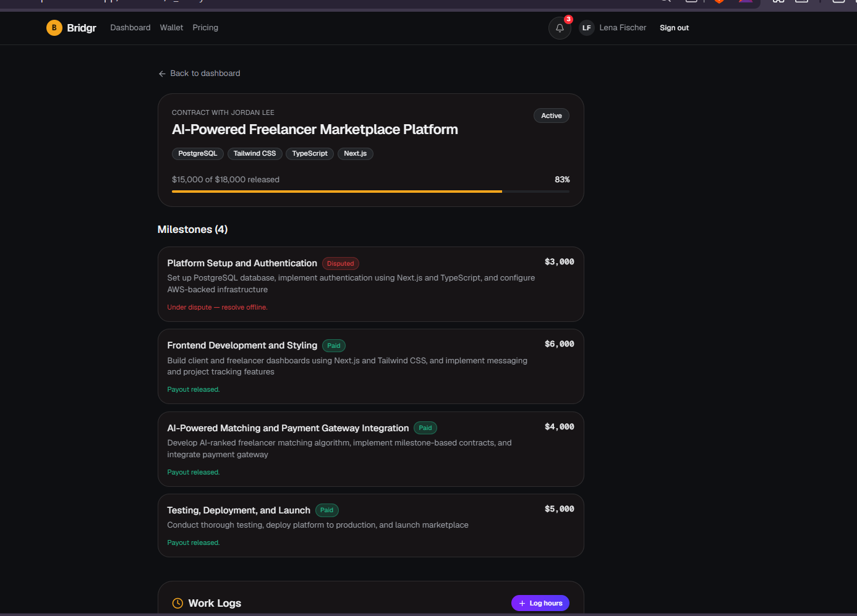857x616 pixels.
Task: Click the Next.js tag
Action: click(x=356, y=154)
